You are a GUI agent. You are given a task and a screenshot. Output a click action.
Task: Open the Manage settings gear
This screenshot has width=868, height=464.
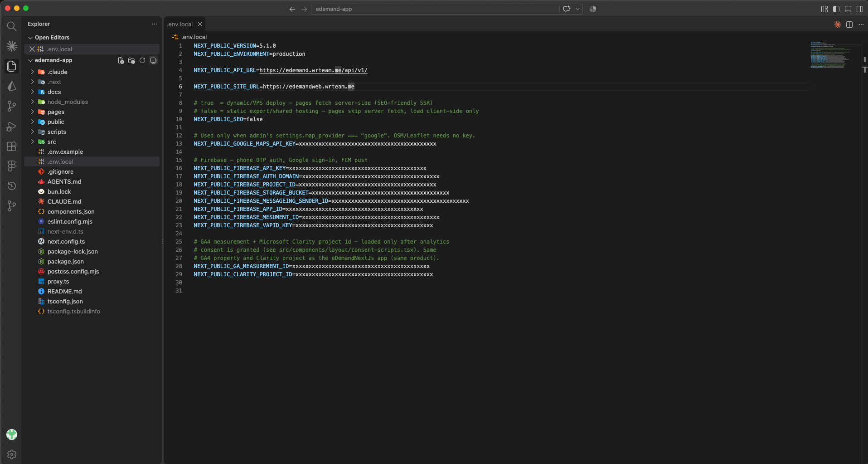click(12, 454)
